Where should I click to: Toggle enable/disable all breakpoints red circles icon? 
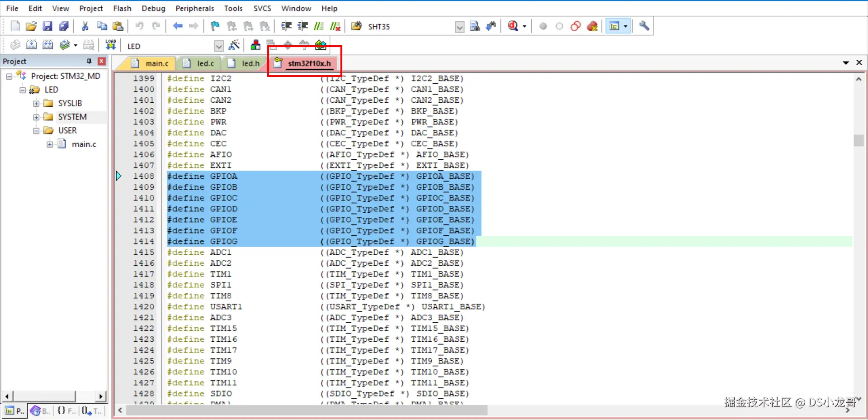point(576,26)
